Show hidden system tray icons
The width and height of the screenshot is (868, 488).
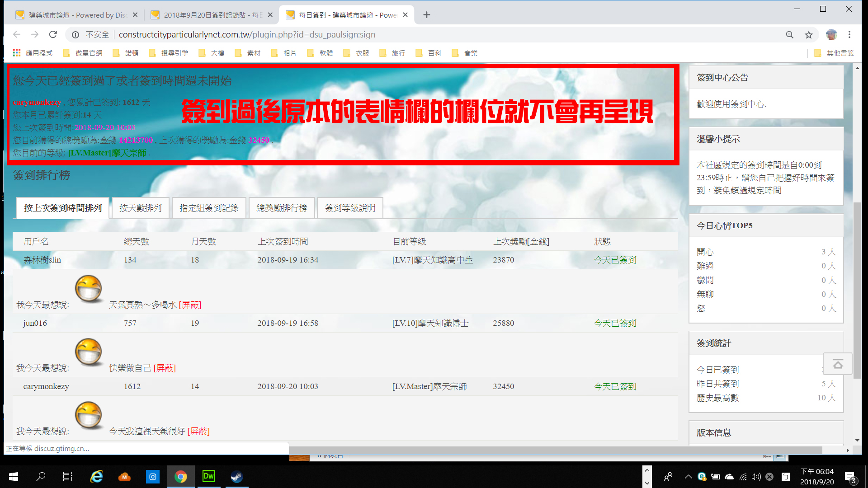[x=688, y=476]
